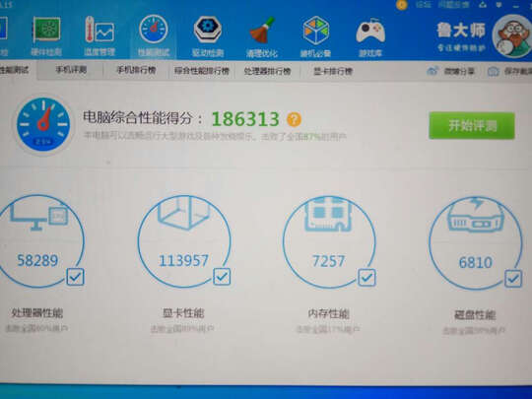This screenshot has width=532, height=399.
Task: Click the Weibo share icon
Action: coord(432,71)
